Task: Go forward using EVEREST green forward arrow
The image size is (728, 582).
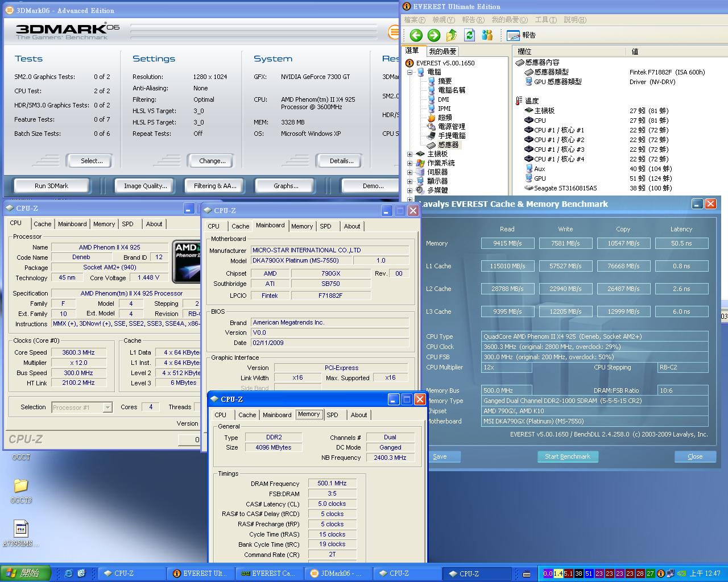Action: pos(434,35)
